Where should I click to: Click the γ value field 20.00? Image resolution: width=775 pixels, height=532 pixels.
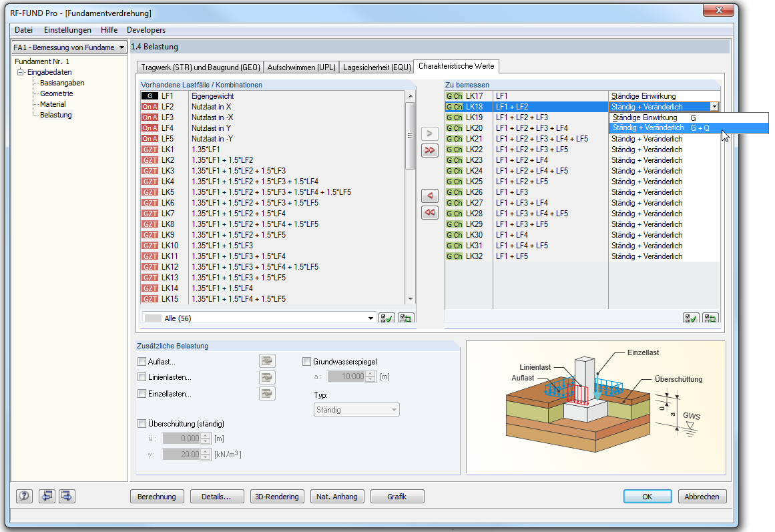[181, 455]
